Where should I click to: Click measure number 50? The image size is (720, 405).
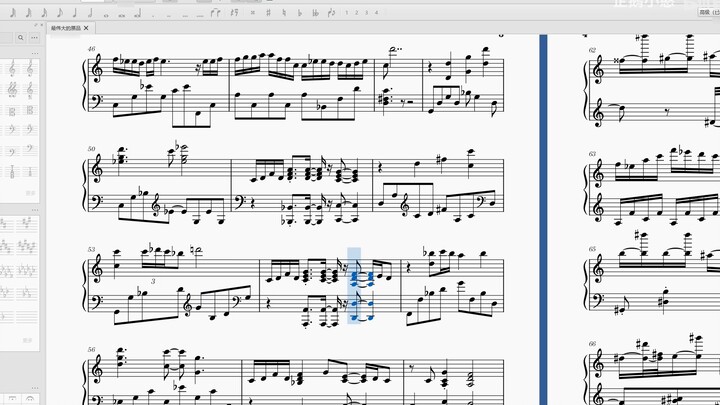pyautogui.click(x=91, y=149)
